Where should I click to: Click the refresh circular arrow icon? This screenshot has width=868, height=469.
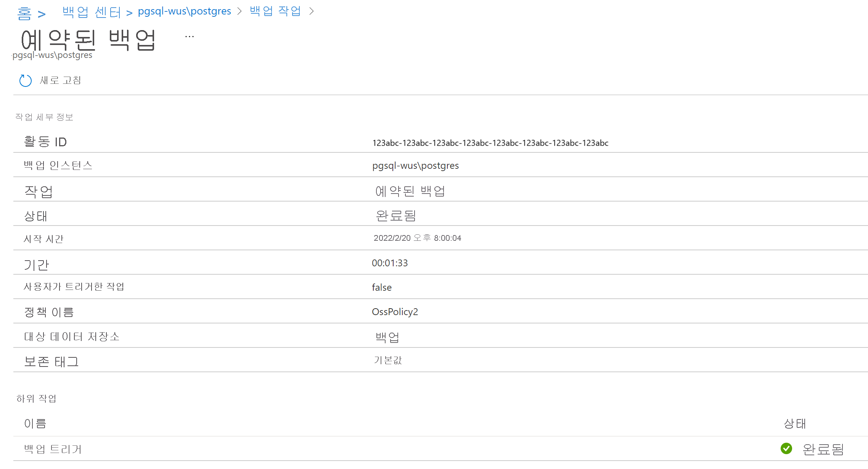[26, 80]
